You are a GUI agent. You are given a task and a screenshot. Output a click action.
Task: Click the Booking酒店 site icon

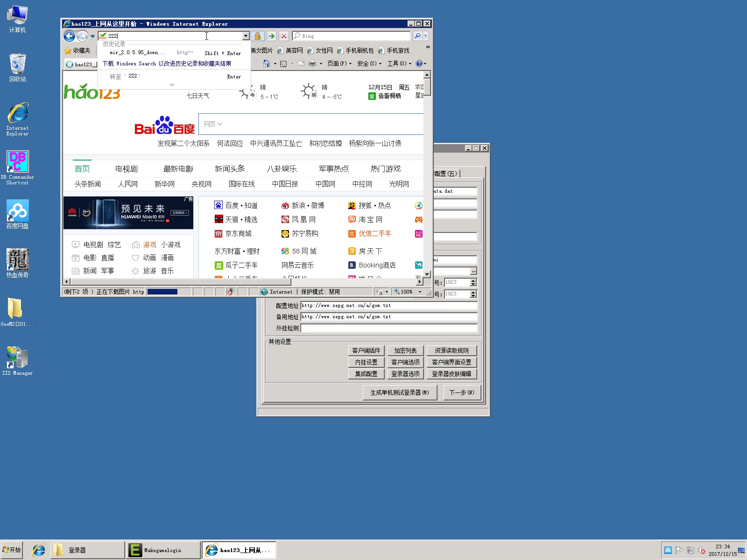pos(352,265)
